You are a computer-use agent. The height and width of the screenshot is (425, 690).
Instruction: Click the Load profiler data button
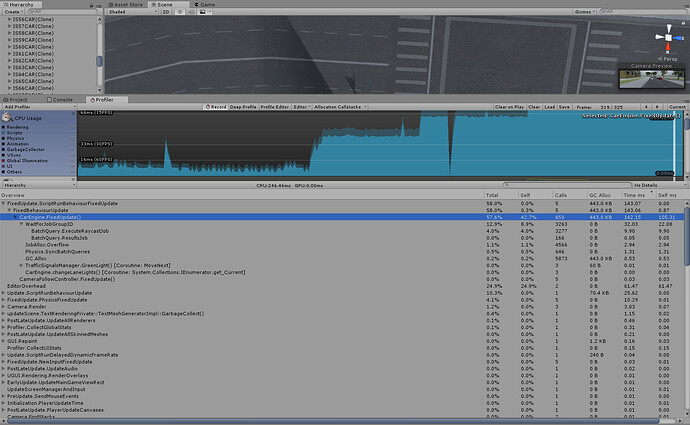pyautogui.click(x=550, y=107)
